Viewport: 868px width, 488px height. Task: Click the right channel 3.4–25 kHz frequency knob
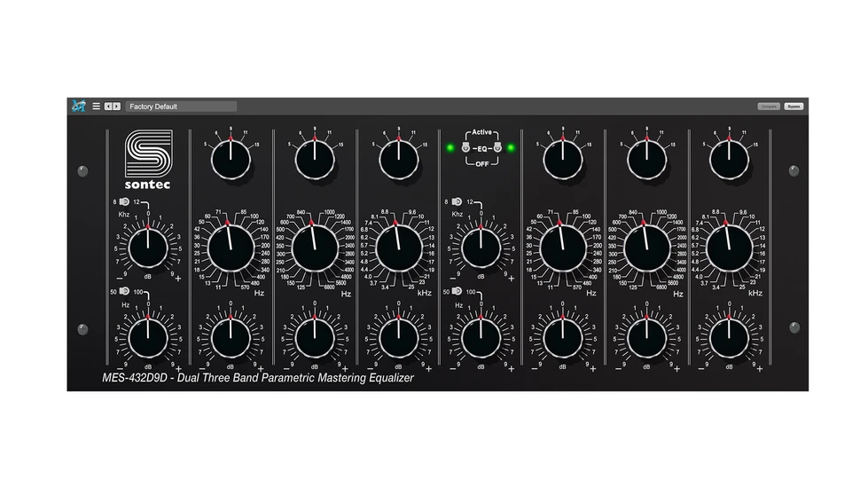click(729, 248)
